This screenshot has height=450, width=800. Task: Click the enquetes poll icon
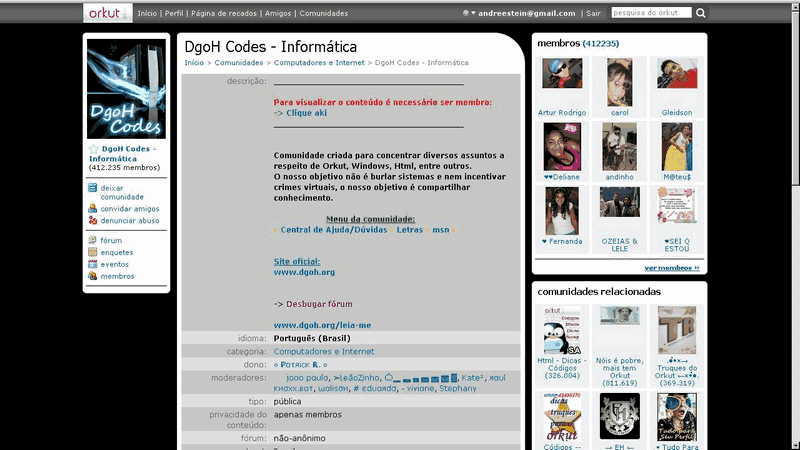tap(92, 252)
